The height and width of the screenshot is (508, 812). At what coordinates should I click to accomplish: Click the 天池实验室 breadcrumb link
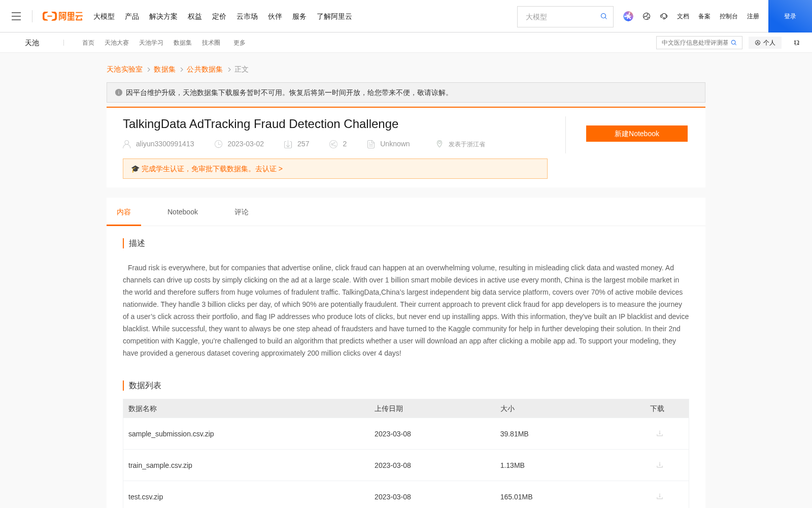point(124,69)
